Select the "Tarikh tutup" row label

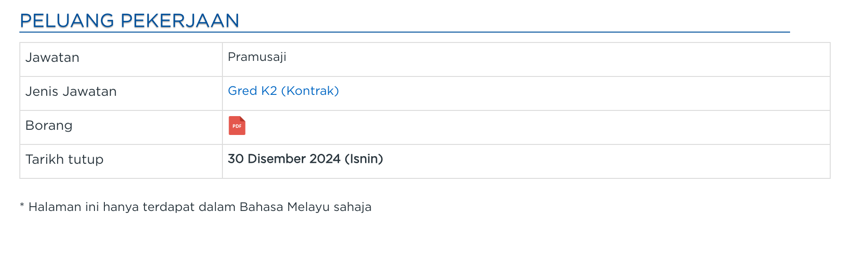[64, 160]
